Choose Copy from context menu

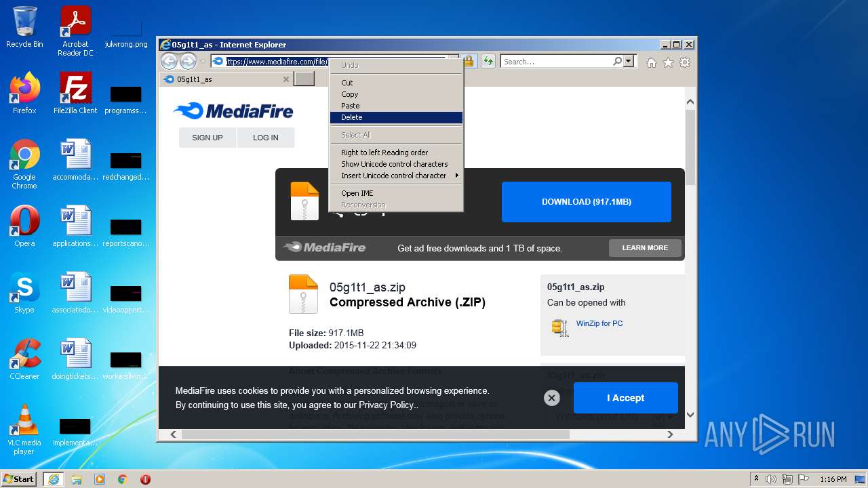pyautogui.click(x=396, y=94)
